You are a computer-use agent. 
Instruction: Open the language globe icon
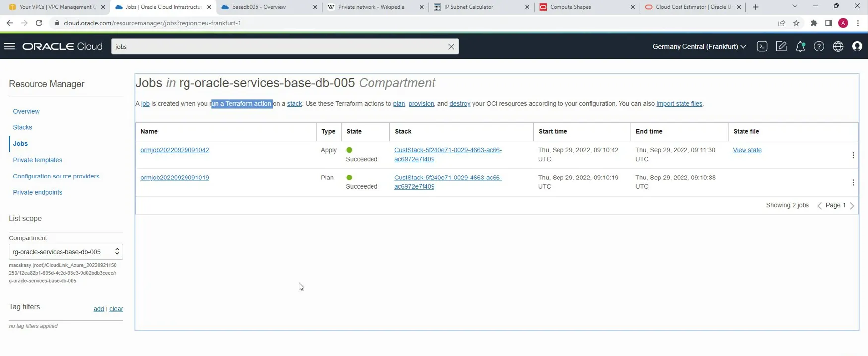pos(838,46)
